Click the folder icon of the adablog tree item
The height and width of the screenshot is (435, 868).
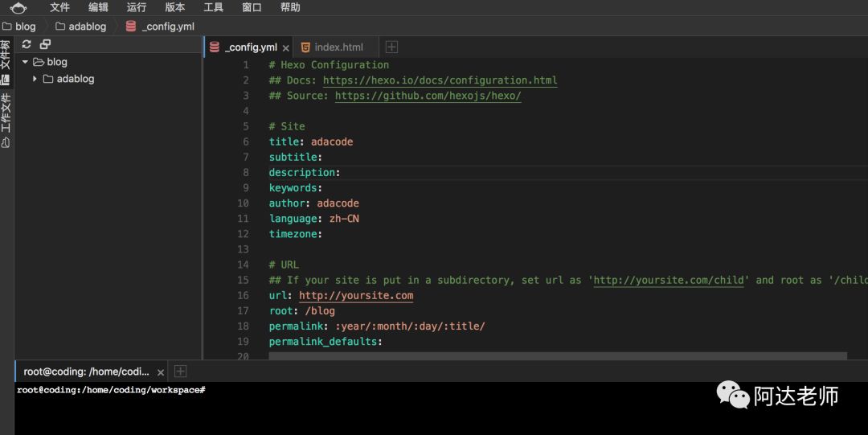tap(48, 79)
